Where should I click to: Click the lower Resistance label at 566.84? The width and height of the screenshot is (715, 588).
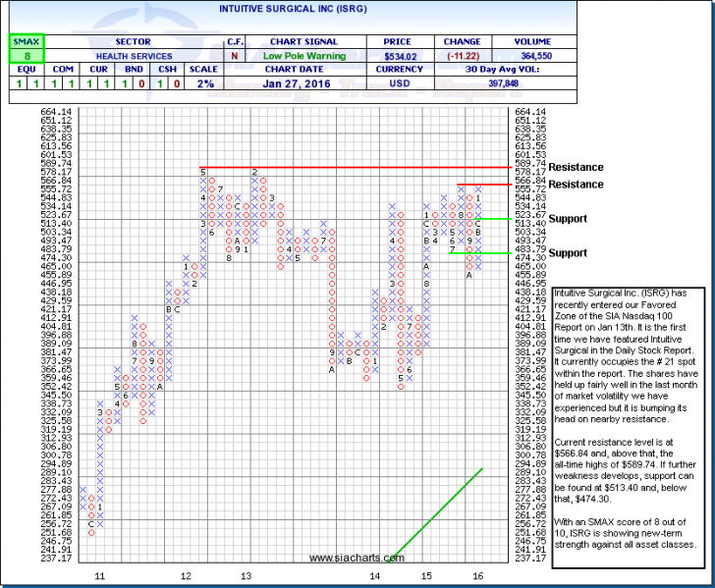pyautogui.click(x=577, y=185)
